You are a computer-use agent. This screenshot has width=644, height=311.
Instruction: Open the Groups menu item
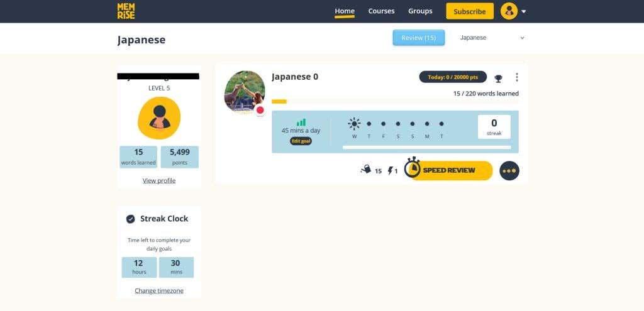click(x=420, y=11)
